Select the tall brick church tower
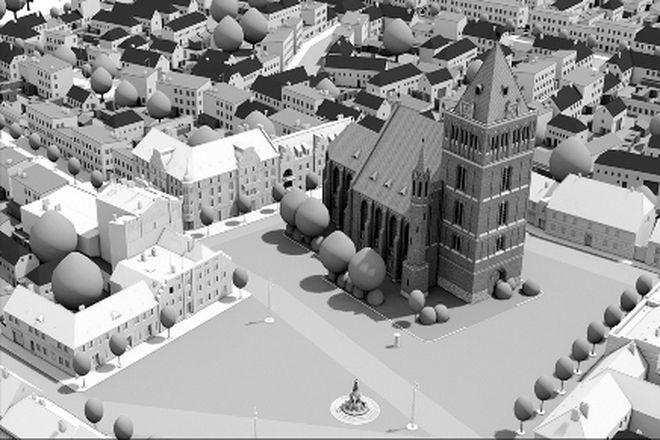This screenshot has width=660, height=440. 487,177
